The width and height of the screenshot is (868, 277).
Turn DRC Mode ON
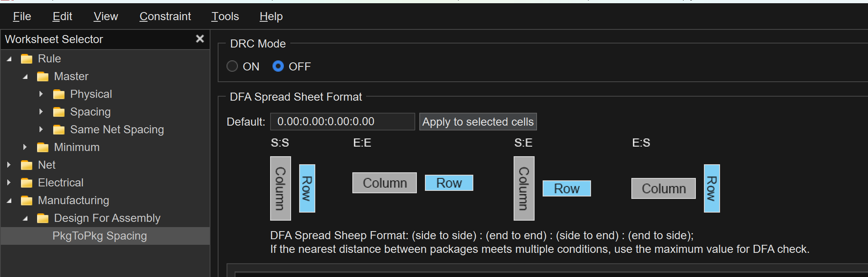coord(232,66)
